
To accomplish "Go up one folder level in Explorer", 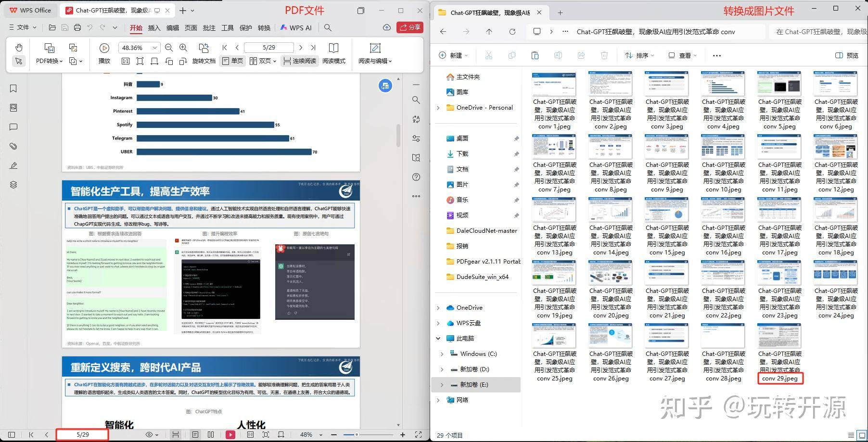I will pyautogui.click(x=489, y=32).
